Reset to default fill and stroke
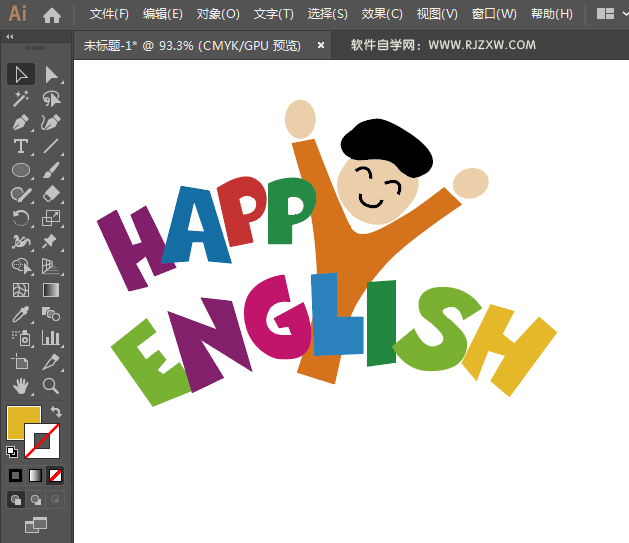This screenshot has height=543, width=629. coord(12,452)
